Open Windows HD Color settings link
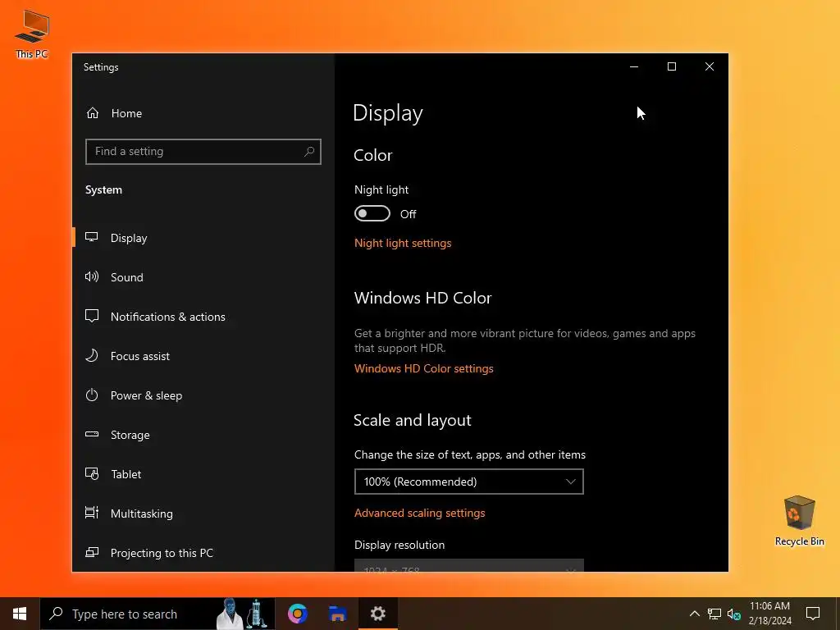This screenshot has height=630, width=840. click(x=424, y=368)
